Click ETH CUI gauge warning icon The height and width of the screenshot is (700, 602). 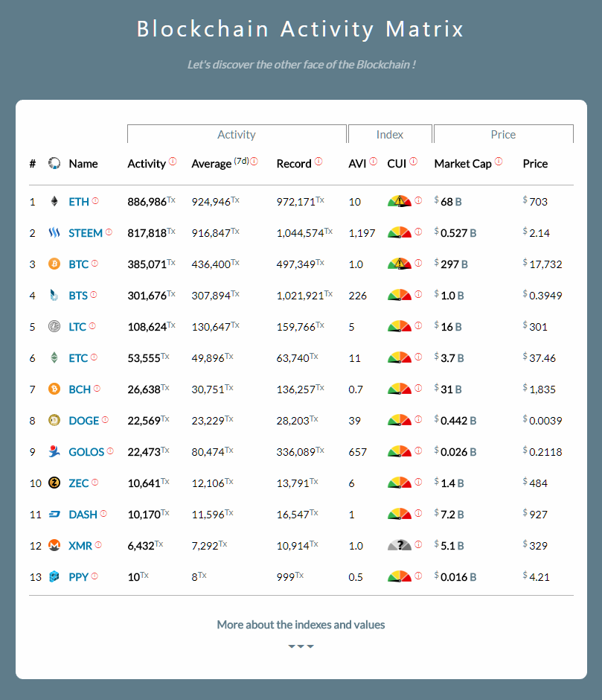tap(400, 201)
